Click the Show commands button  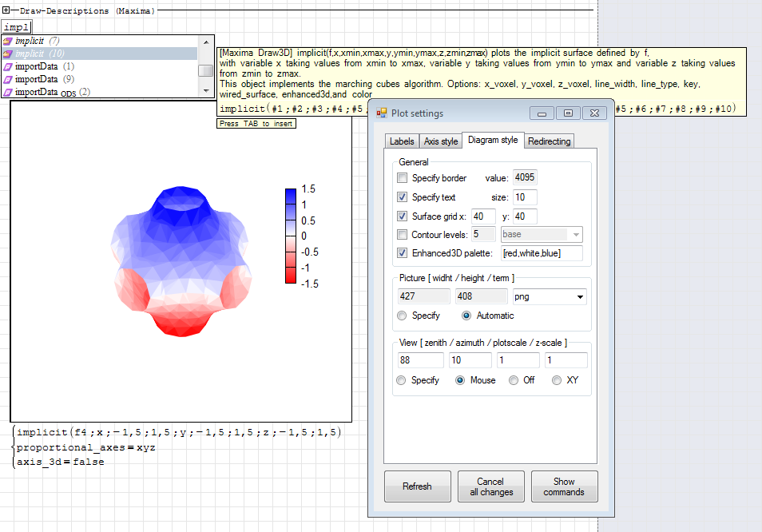pyautogui.click(x=564, y=487)
